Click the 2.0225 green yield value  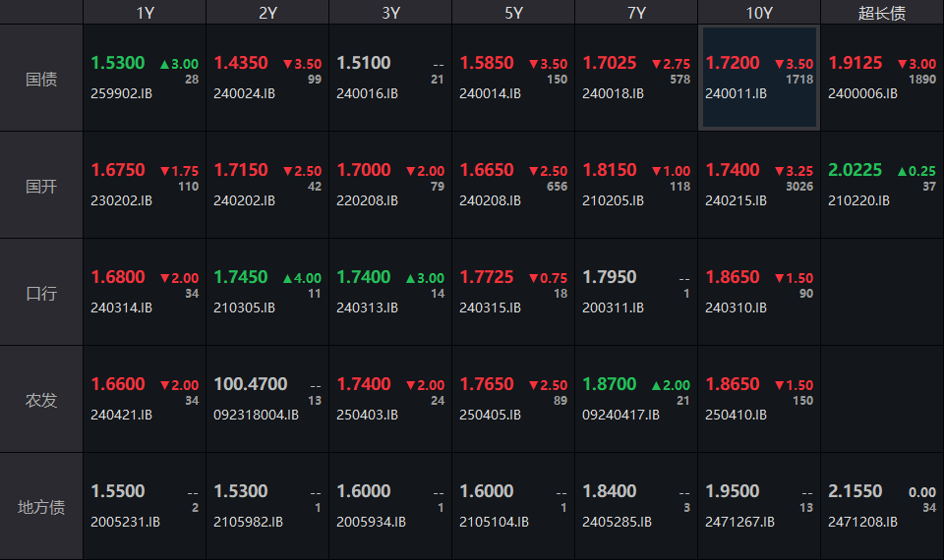(855, 170)
